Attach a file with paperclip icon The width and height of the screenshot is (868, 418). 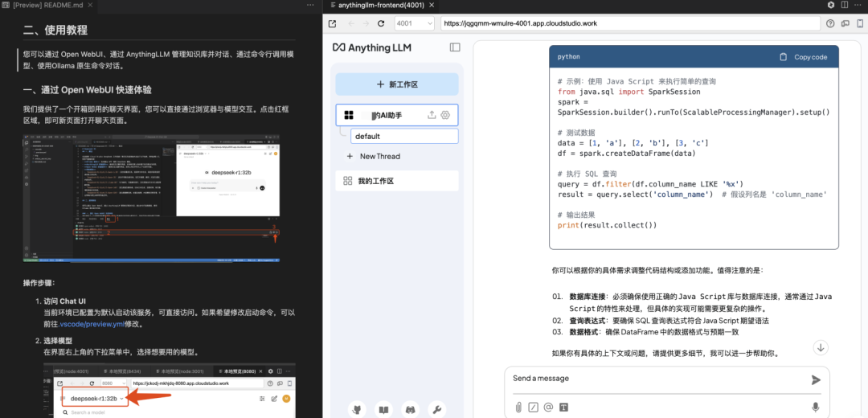click(518, 407)
